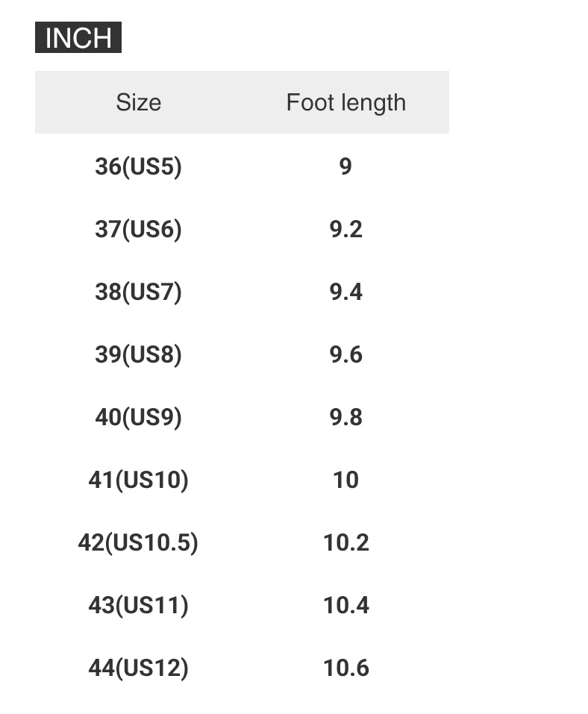588x714 pixels.
Task: Click the foot length value 9.6
Action: [x=345, y=354]
